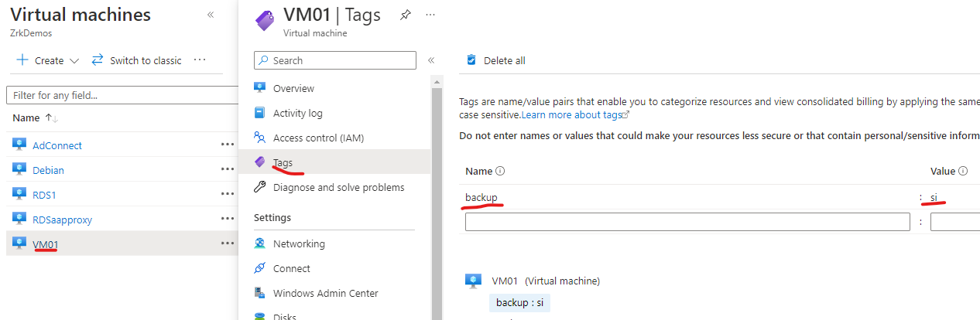Viewport: 980px width, 320px height.
Task: Click the purple tag header icon
Action: (x=264, y=22)
